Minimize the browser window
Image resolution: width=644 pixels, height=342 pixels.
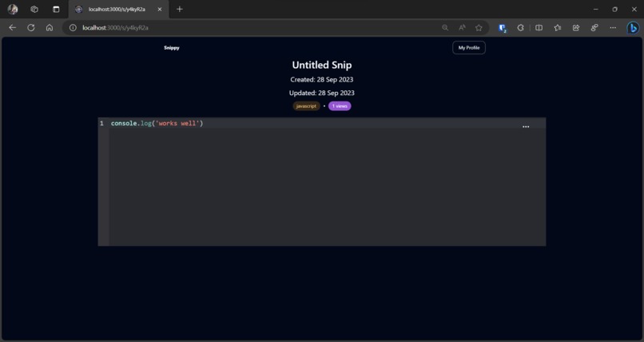pyautogui.click(x=595, y=9)
